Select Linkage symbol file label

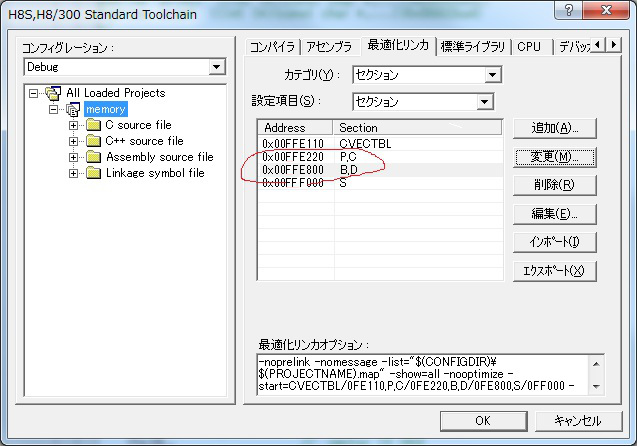point(155,173)
